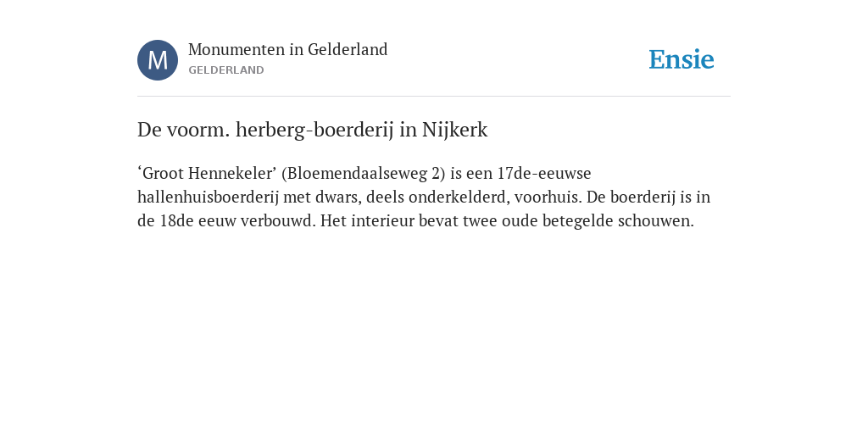The height and width of the screenshot is (434, 868).
Task: Click the words betegelde schouwen
Action: pos(618,221)
